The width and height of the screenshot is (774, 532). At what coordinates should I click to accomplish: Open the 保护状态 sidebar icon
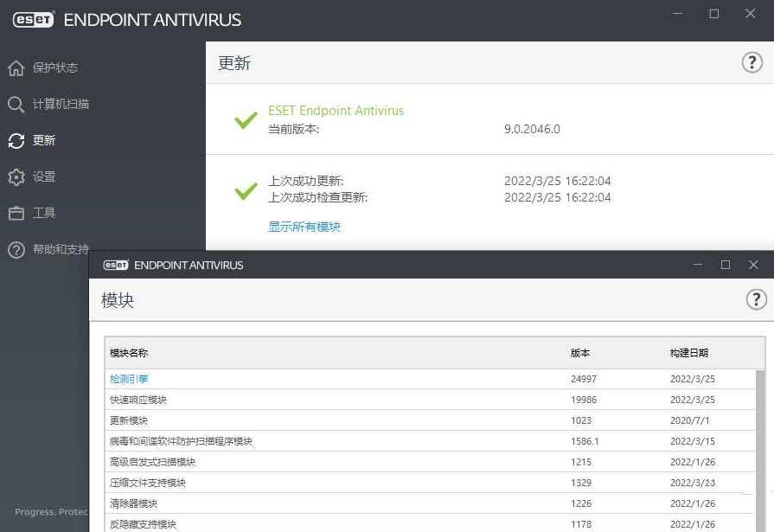pos(18,67)
